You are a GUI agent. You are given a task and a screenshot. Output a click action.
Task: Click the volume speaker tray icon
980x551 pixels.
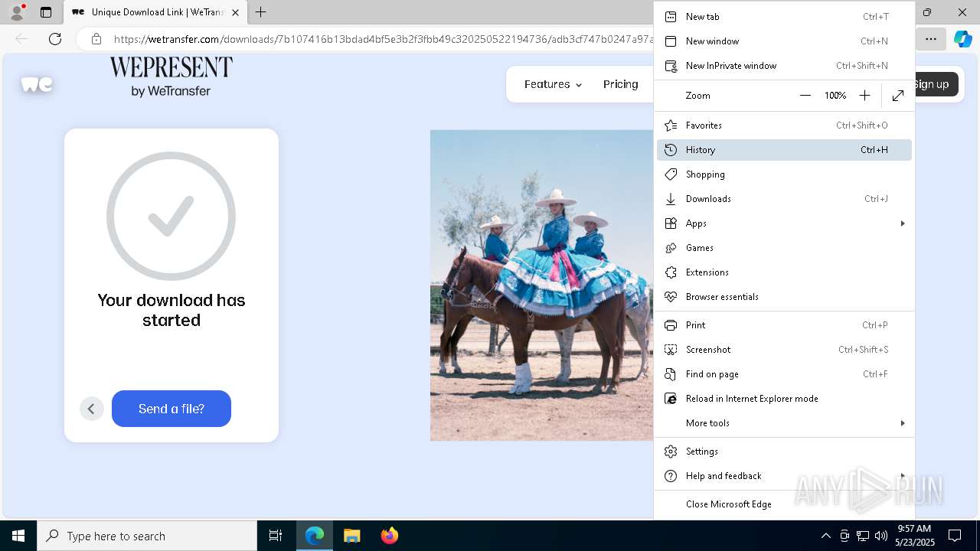(x=881, y=536)
